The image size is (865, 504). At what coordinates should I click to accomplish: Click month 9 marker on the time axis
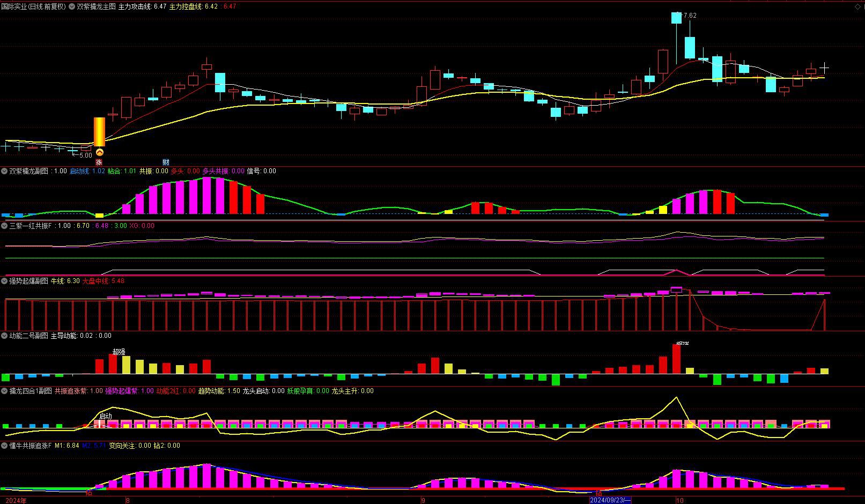click(x=423, y=500)
